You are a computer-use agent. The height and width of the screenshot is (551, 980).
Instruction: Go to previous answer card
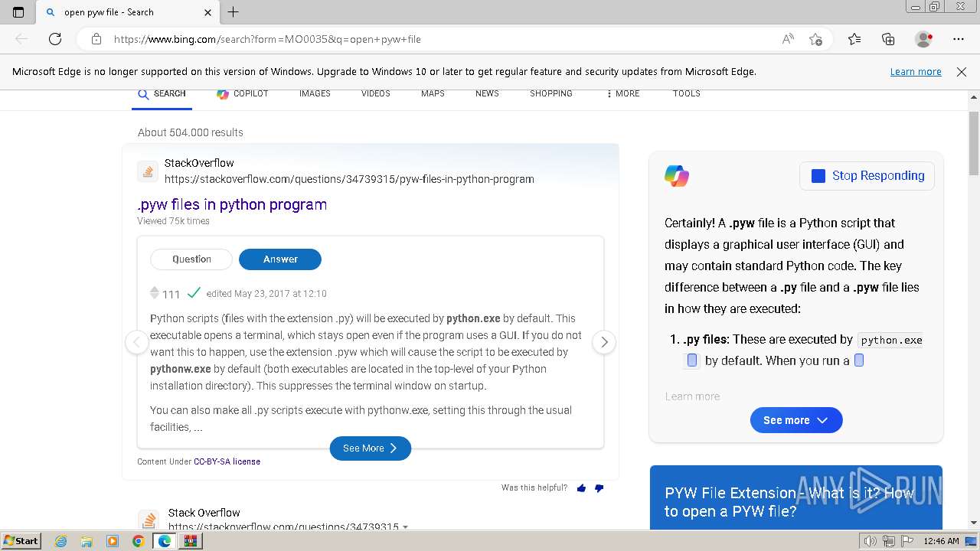coord(136,342)
